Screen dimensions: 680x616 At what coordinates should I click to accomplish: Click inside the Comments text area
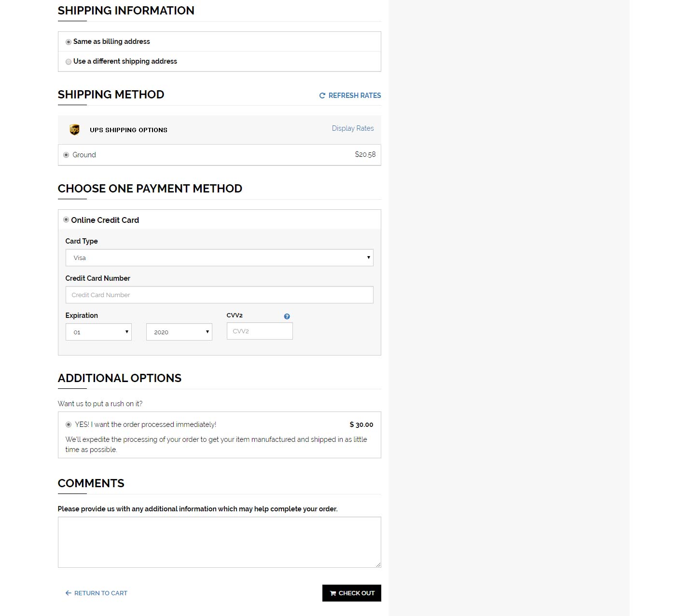pyautogui.click(x=219, y=542)
